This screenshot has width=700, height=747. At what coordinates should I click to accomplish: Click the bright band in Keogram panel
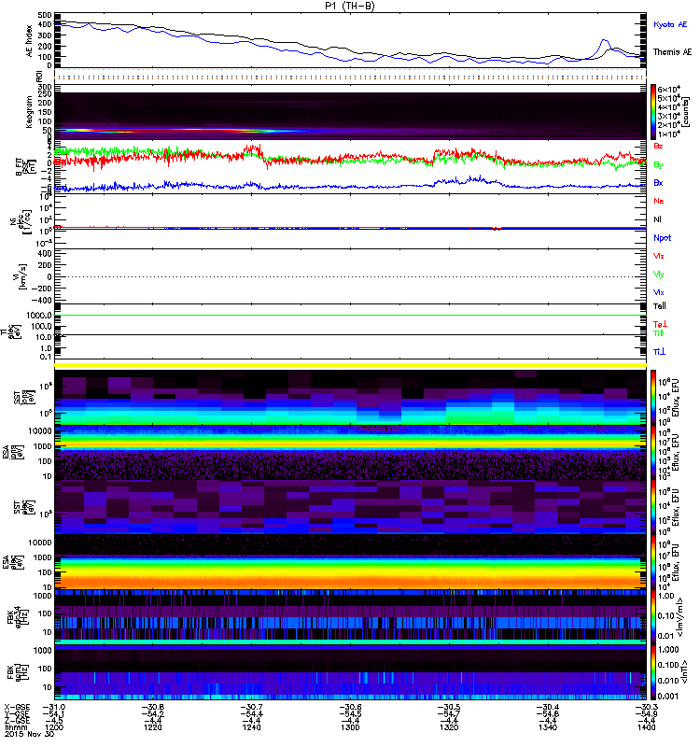(x=140, y=130)
